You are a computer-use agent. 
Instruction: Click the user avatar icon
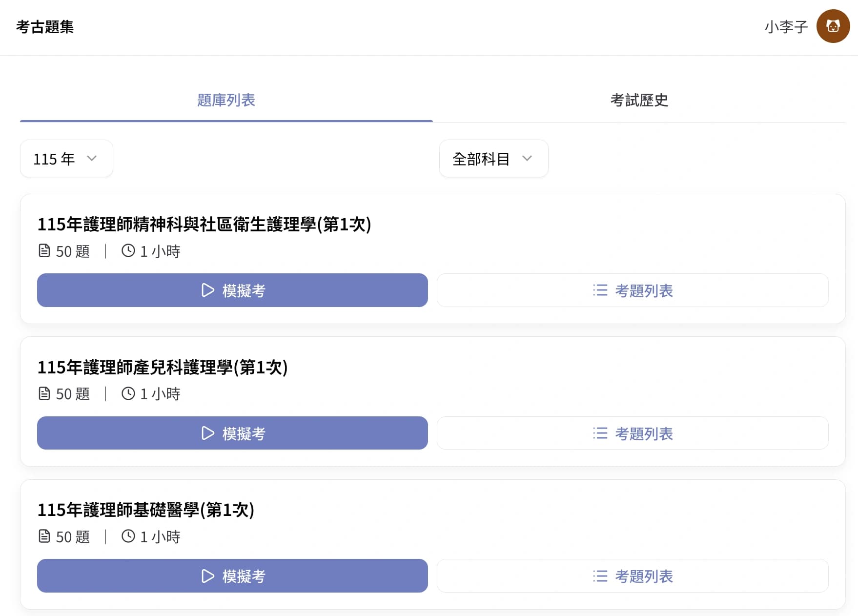pyautogui.click(x=833, y=26)
